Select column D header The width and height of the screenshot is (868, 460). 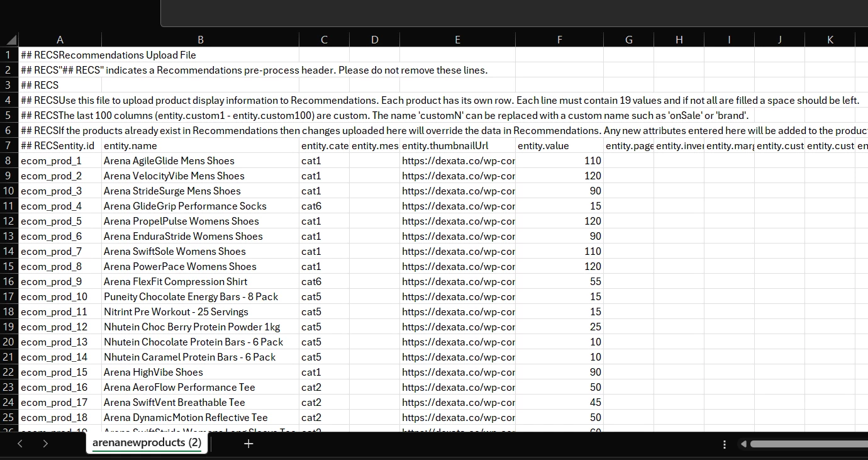click(374, 40)
